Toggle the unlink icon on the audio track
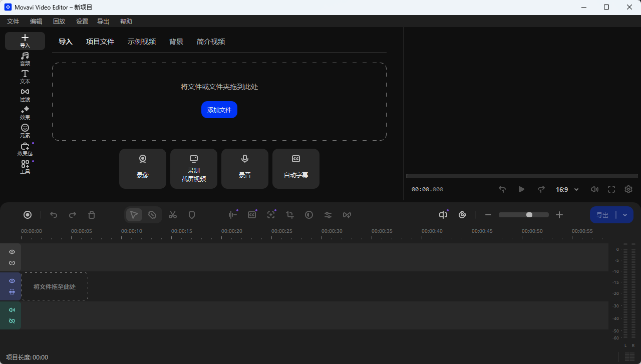The image size is (641, 364). tap(12, 321)
